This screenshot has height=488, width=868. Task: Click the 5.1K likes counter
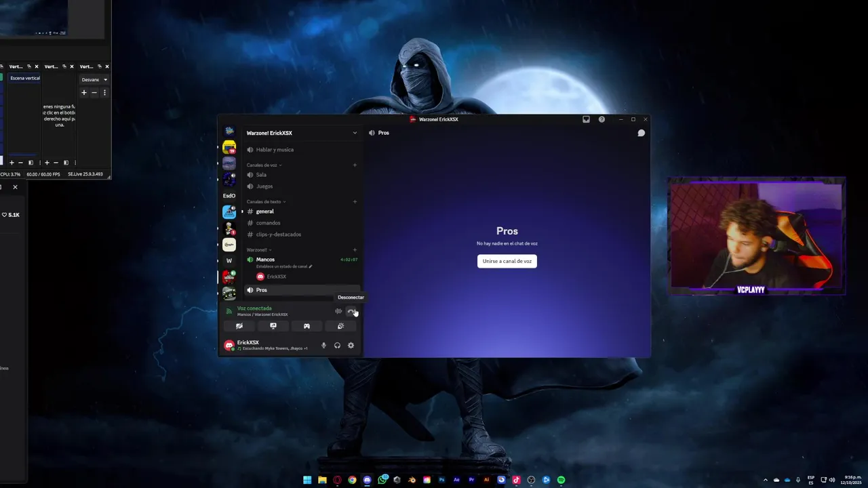tap(11, 215)
